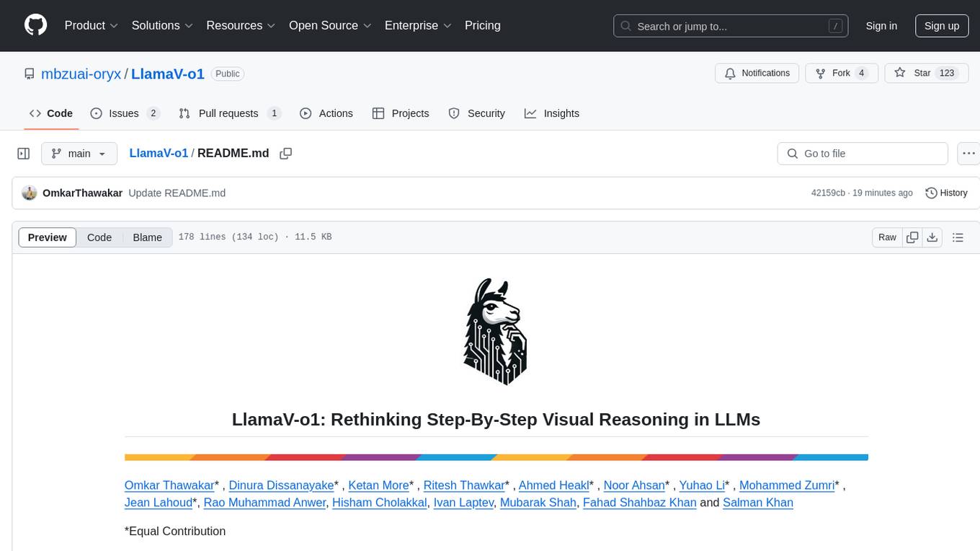Open the LlamaV-o1 repository title link
The width and height of the screenshot is (980, 551).
point(168,74)
